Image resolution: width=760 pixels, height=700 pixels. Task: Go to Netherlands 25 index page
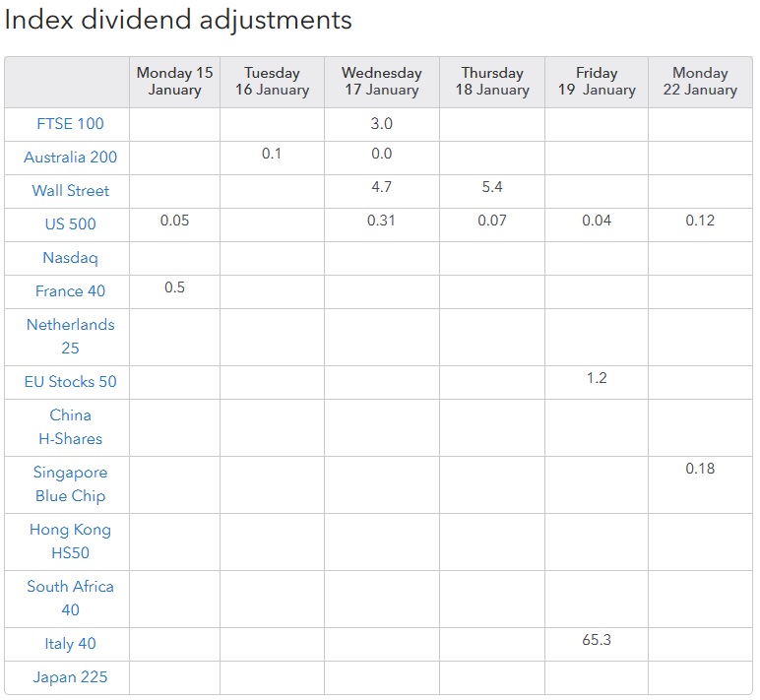click(x=70, y=336)
